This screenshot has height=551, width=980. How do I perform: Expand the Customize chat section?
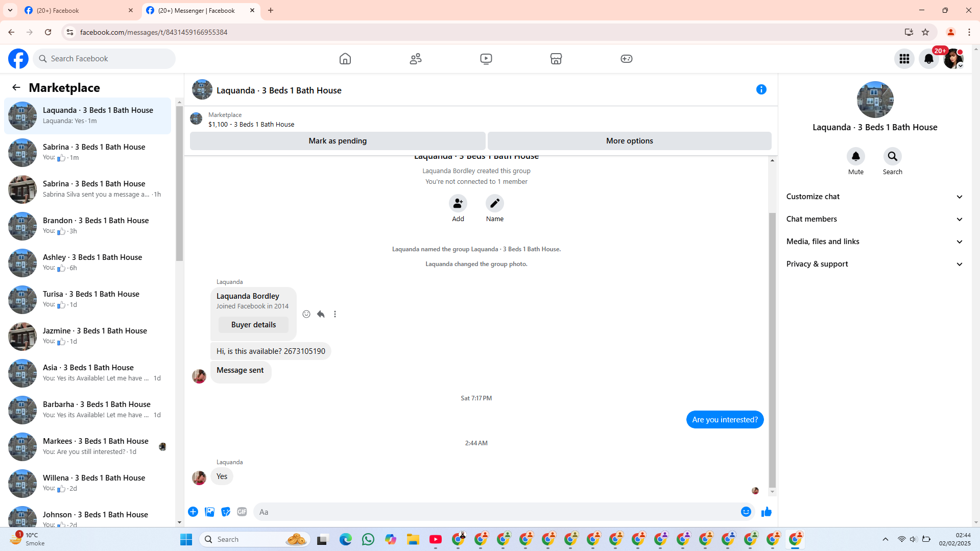pos(875,197)
